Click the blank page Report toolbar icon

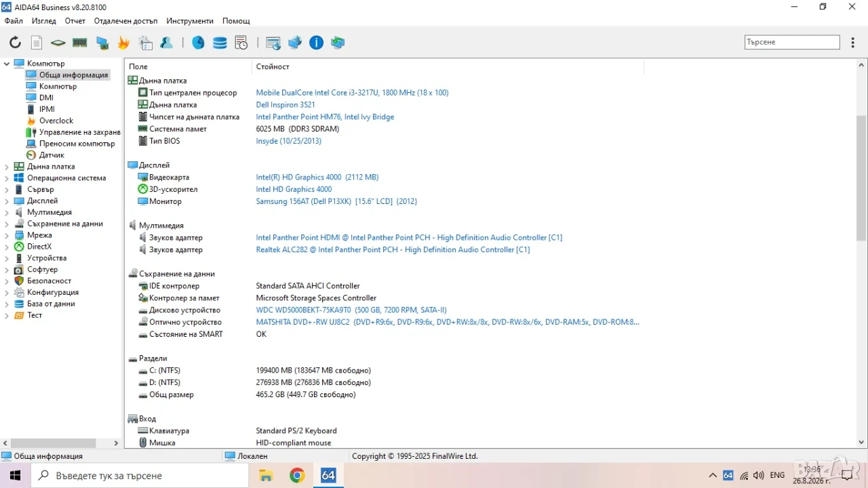coord(37,43)
